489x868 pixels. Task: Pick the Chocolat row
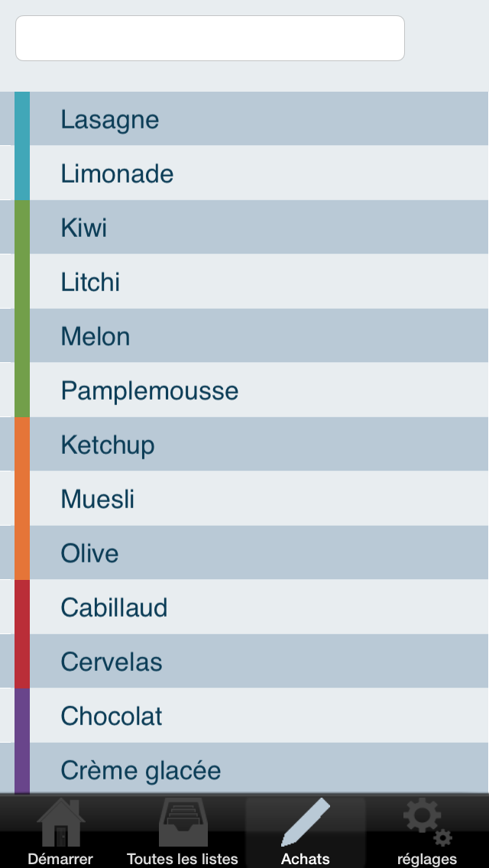click(x=244, y=716)
